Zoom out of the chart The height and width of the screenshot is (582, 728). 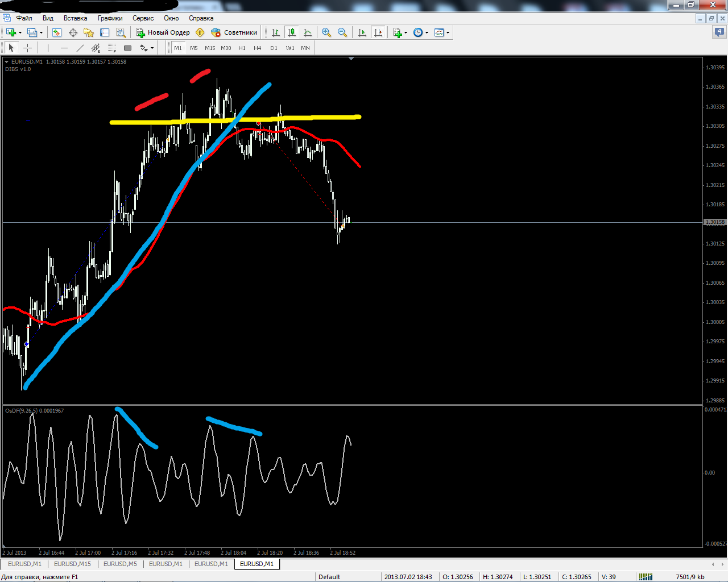pos(342,32)
